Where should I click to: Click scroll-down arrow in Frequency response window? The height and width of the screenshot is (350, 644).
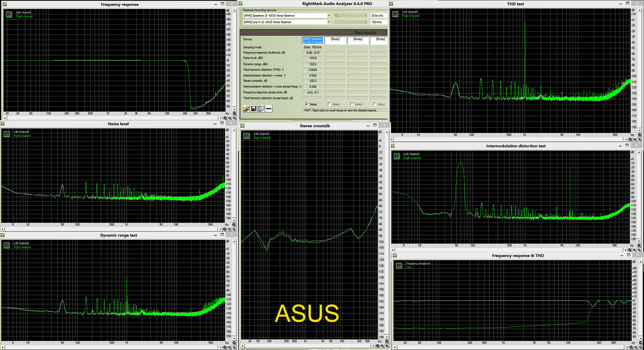234,109
